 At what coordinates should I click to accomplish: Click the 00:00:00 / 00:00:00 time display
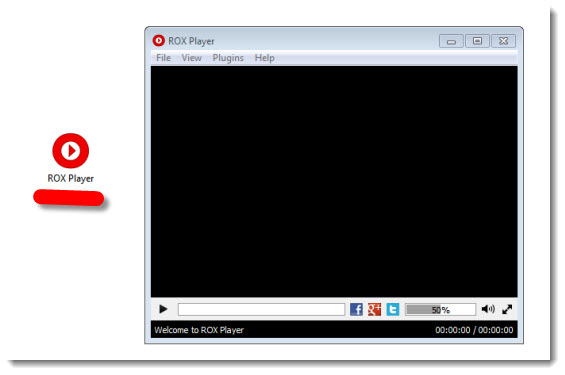(474, 330)
